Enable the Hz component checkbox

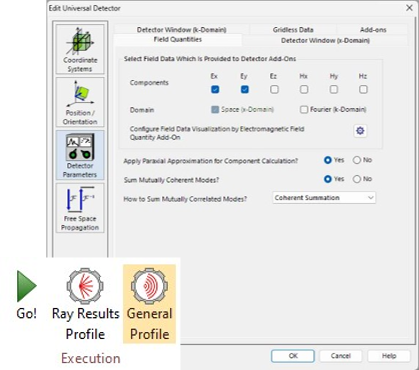coord(363,89)
